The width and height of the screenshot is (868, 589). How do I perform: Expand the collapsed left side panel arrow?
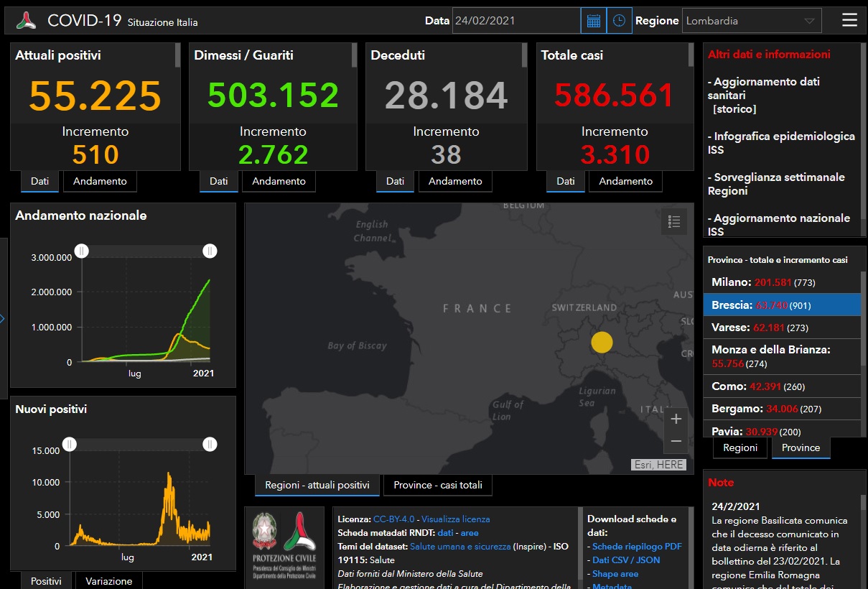[x=3, y=317]
